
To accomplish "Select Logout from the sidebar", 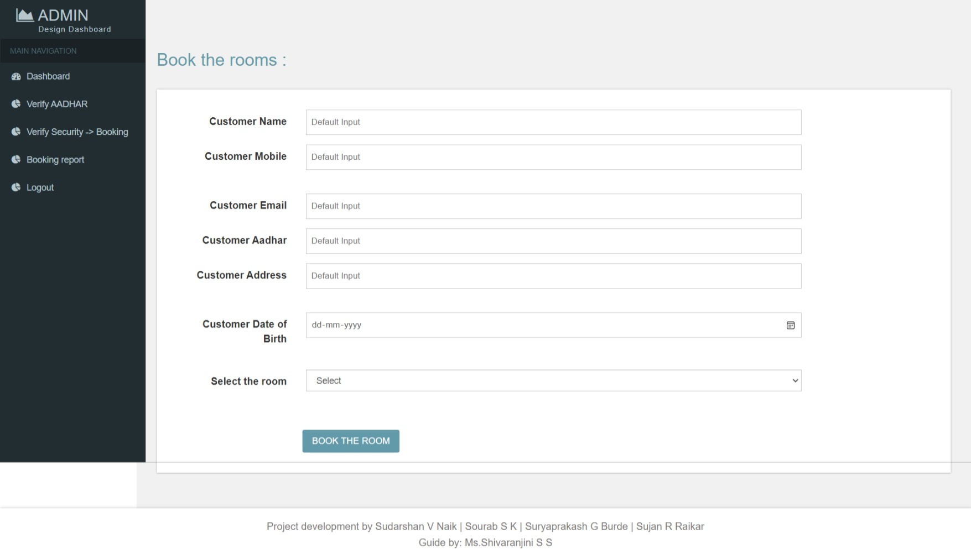I will [x=40, y=188].
